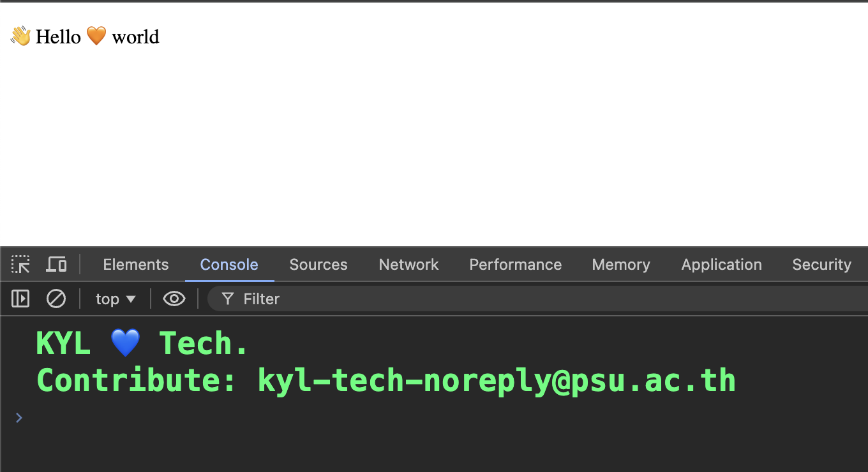The width and height of the screenshot is (868, 472).
Task: Click the "KYL Tech." console message text
Action: click(142, 343)
